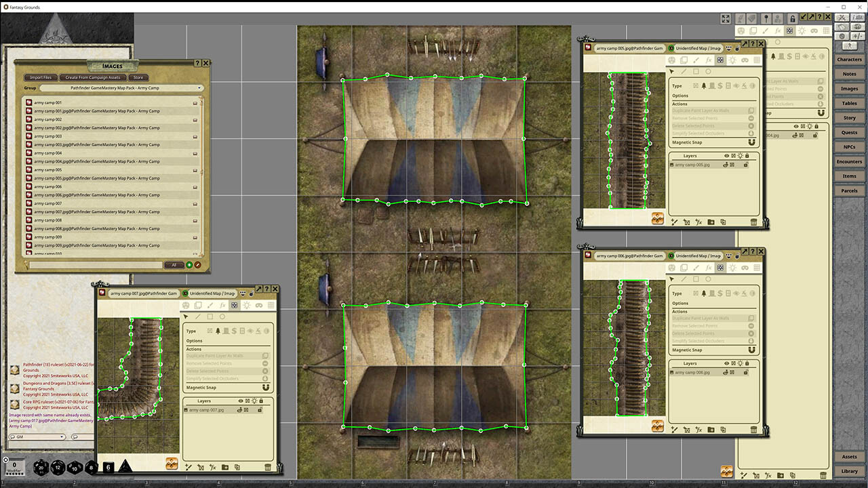Roll the black d20 in the dice tray
The image size is (868, 488).
click(x=41, y=466)
